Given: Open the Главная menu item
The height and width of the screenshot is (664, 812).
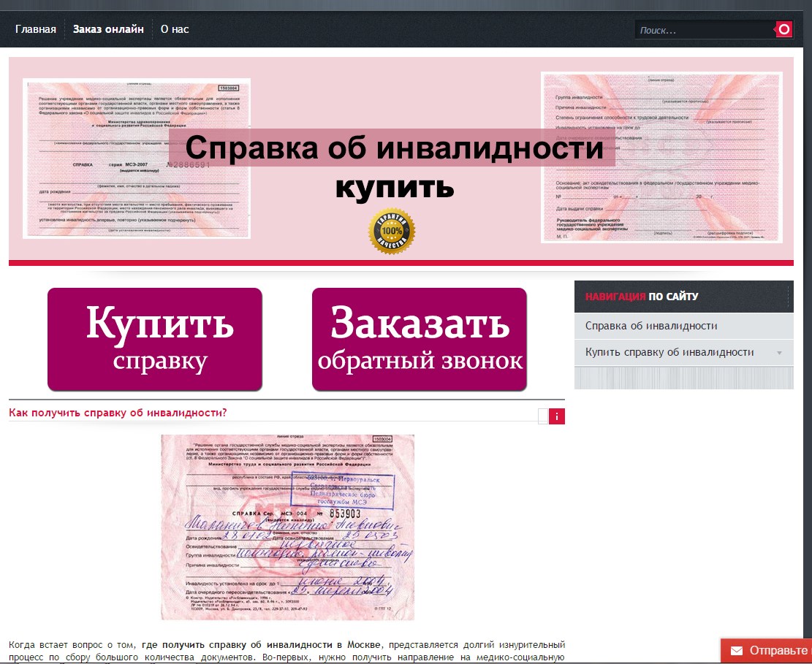Looking at the screenshot, I should tap(36, 29).
